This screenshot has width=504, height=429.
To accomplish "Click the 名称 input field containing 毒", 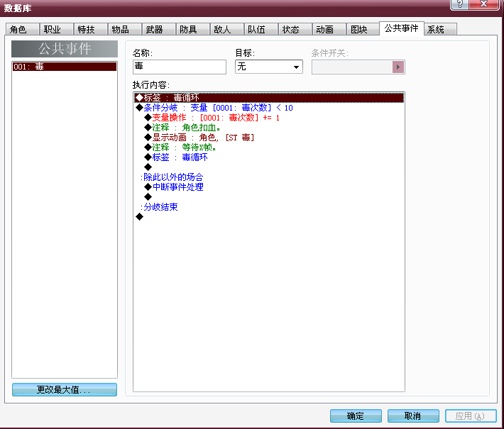I will pos(180,67).
